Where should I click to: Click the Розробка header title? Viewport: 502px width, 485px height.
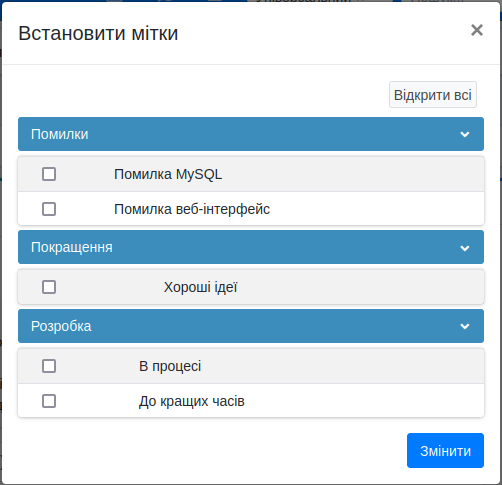(x=61, y=326)
